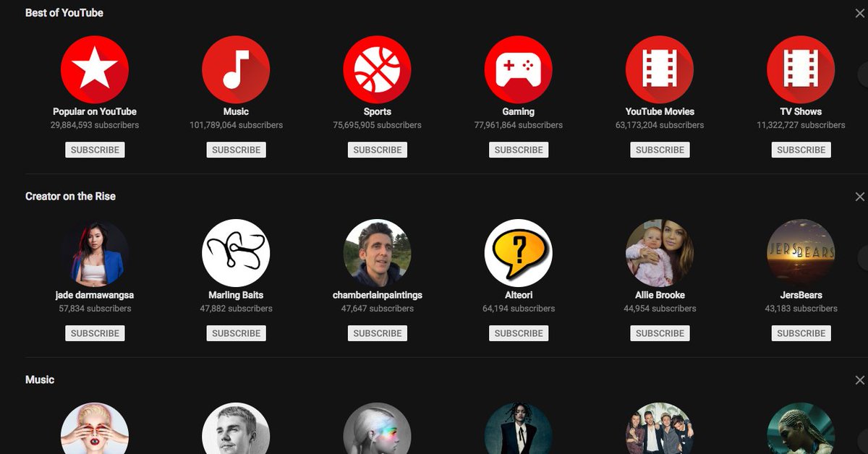The image size is (868, 454).
Task: Subscribe to jade darmawangsa
Action: (95, 333)
